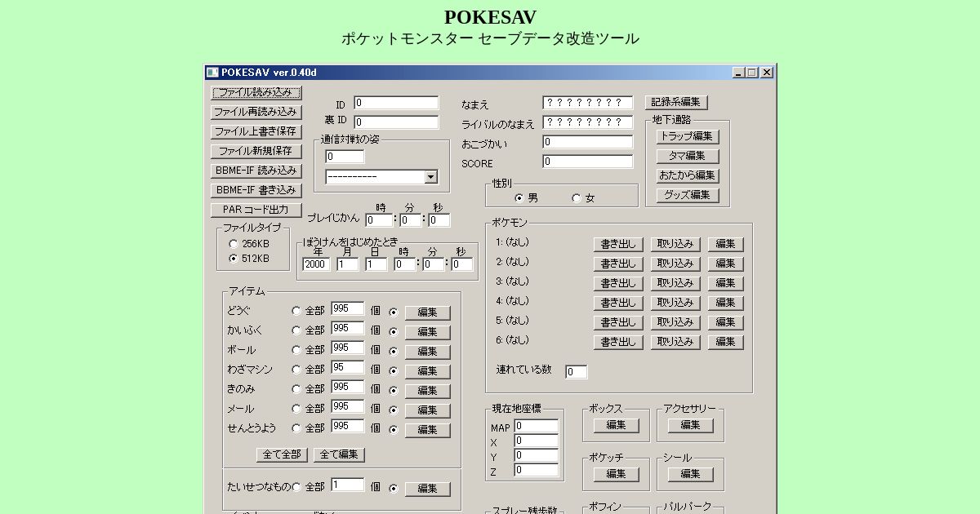The image size is (980, 514).
Task: Click the ファイル再読み込み button
Action: (256, 112)
